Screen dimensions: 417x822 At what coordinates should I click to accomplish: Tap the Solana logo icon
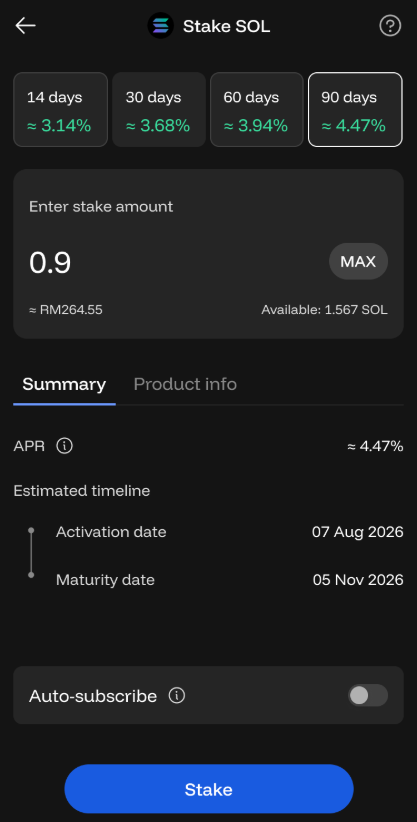coord(161,26)
